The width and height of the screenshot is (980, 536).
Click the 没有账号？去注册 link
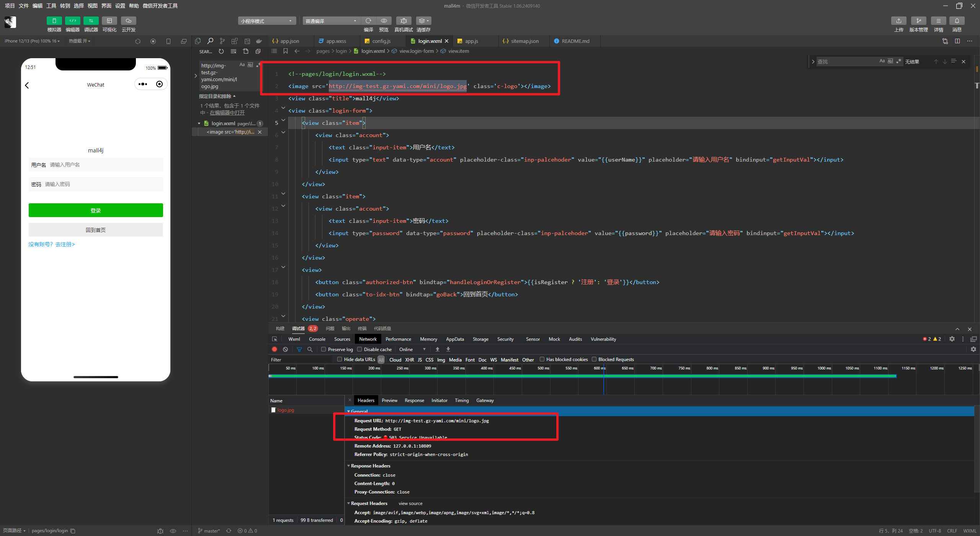point(52,244)
